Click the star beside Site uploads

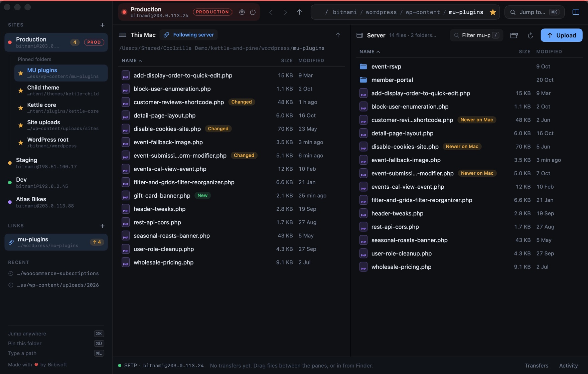pos(21,125)
